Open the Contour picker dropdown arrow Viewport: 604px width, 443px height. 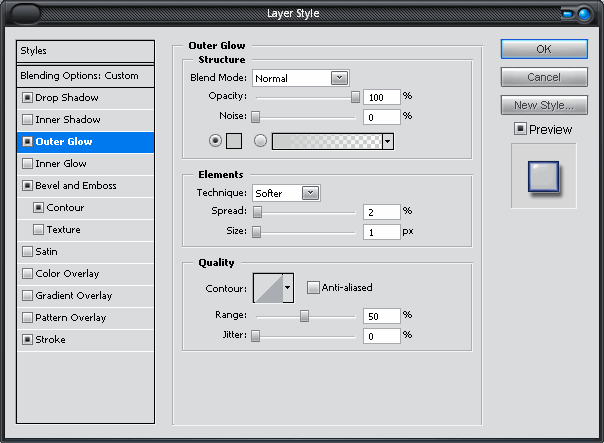(x=288, y=288)
